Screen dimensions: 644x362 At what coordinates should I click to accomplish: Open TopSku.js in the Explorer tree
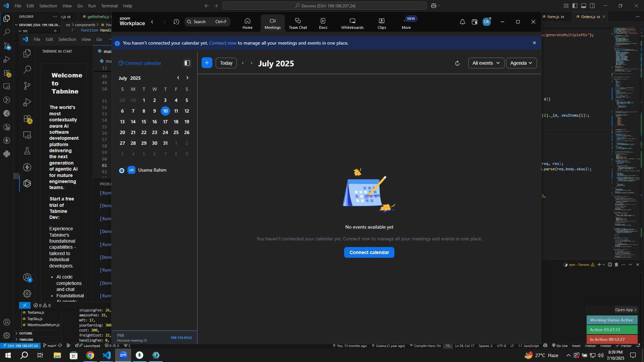35,319
